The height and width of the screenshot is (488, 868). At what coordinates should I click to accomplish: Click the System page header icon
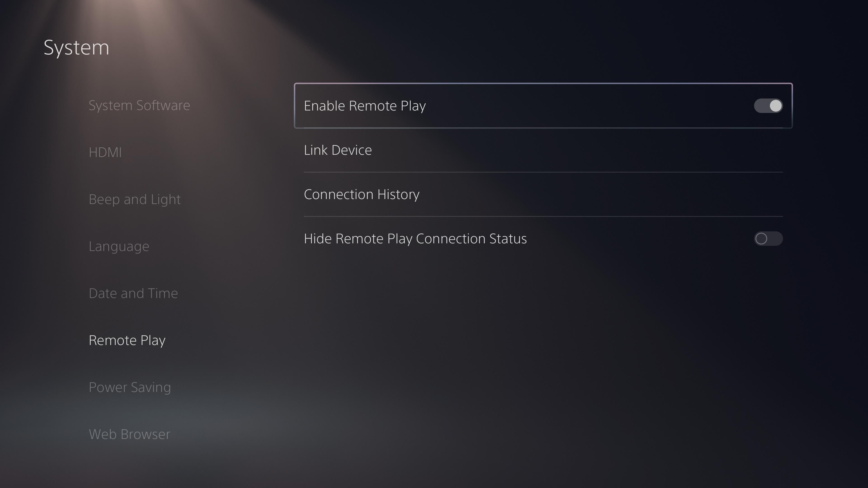coord(76,47)
